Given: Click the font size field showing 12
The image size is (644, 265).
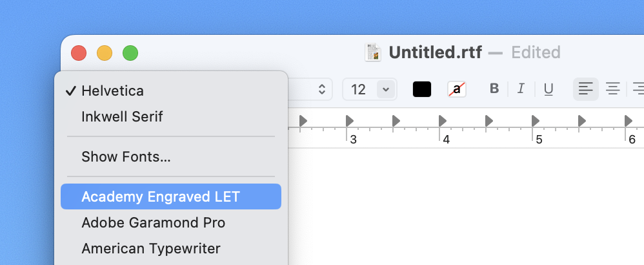Looking at the screenshot, I should coord(359,89).
